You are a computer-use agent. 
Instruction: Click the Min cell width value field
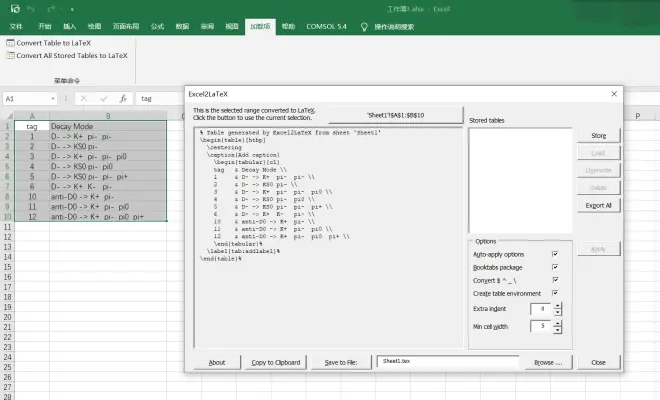(x=542, y=327)
